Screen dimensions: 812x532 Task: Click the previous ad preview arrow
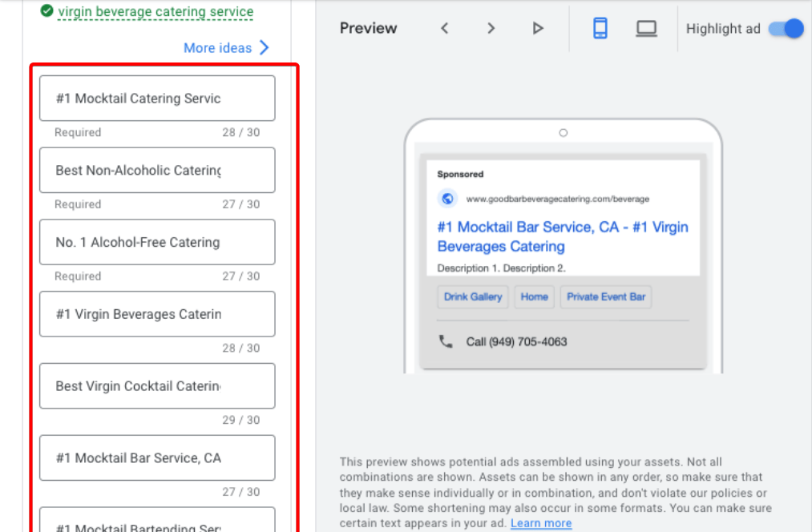444,29
